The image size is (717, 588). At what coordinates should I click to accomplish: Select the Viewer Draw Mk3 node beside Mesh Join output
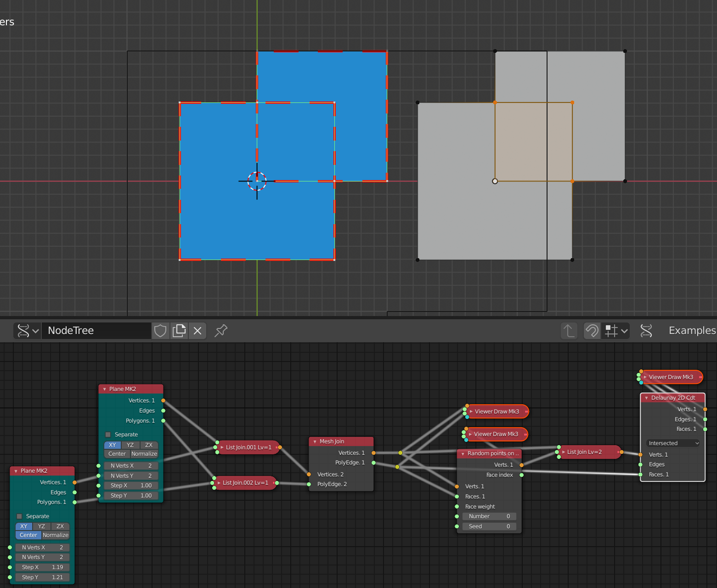point(497,412)
